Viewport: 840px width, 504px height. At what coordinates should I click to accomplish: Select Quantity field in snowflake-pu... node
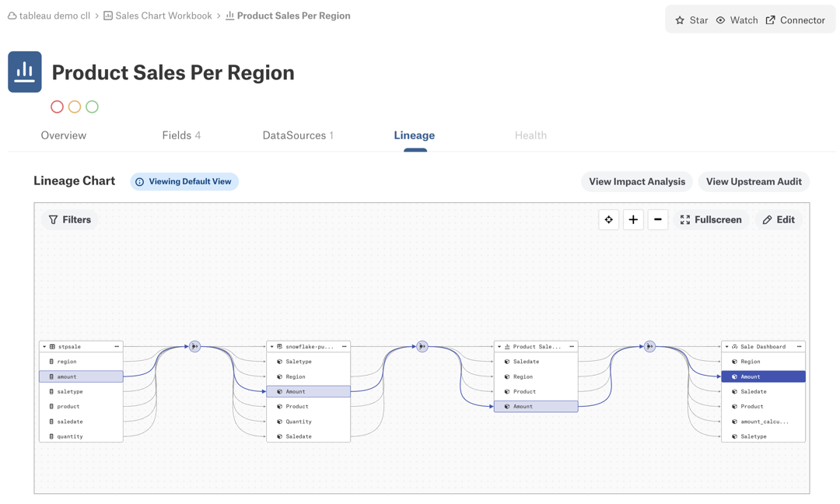click(x=309, y=422)
